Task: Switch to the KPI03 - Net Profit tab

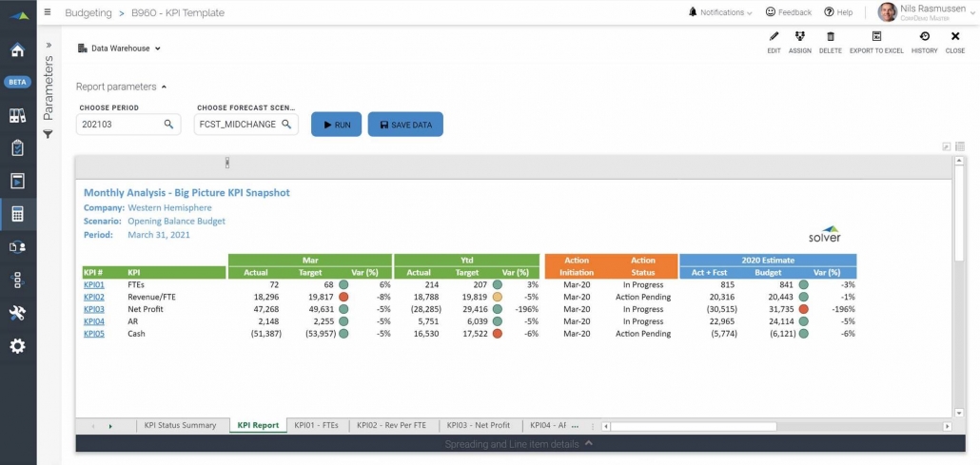Action: tap(478, 425)
